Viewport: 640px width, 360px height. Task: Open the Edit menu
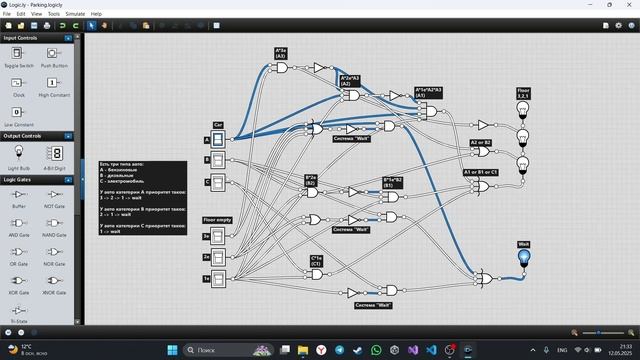click(x=21, y=14)
